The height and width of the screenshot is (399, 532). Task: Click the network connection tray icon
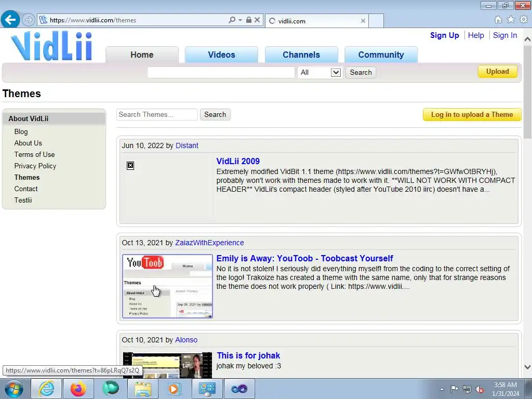pyautogui.click(x=467, y=389)
